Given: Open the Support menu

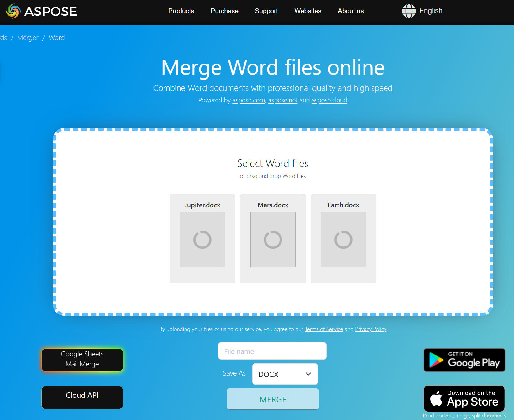Looking at the screenshot, I should (x=266, y=11).
